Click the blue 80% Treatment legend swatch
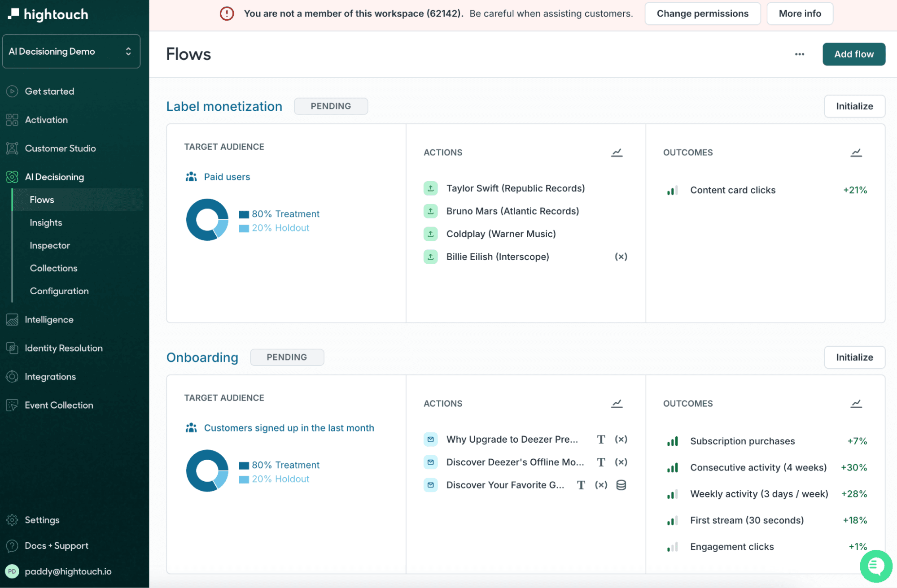This screenshot has width=897, height=588. (245, 214)
